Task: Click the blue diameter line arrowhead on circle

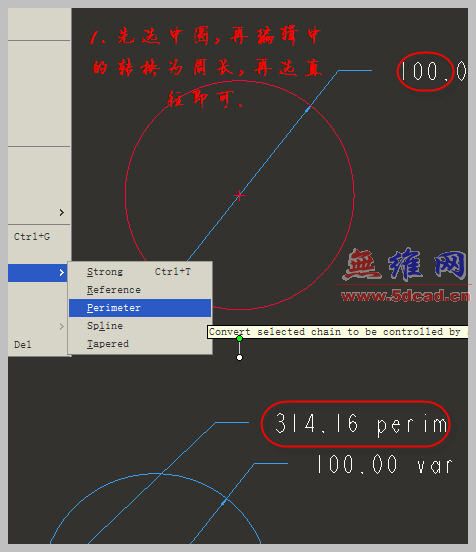Action: pyautogui.click(x=308, y=110)
